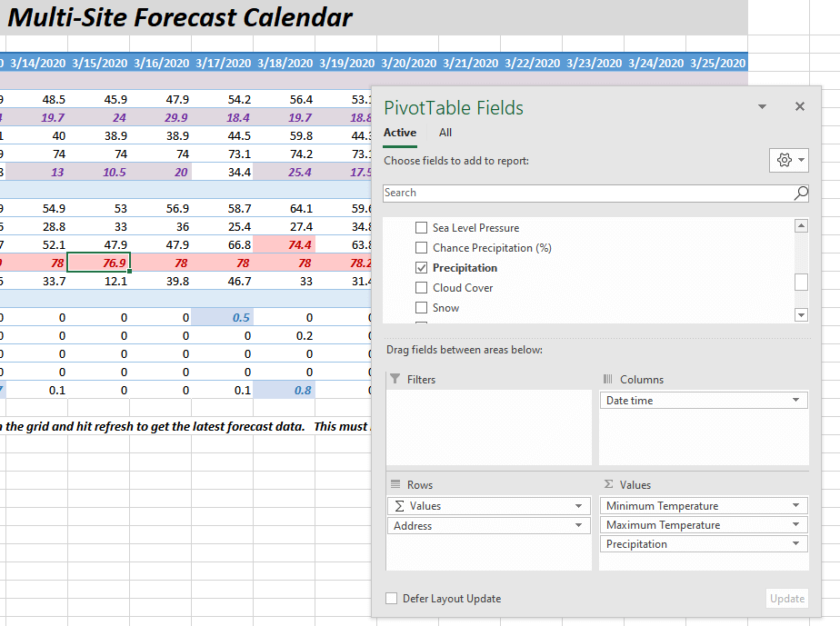Click in the field Search box
Screen dimensions: 840x626
tap(586, 193)
